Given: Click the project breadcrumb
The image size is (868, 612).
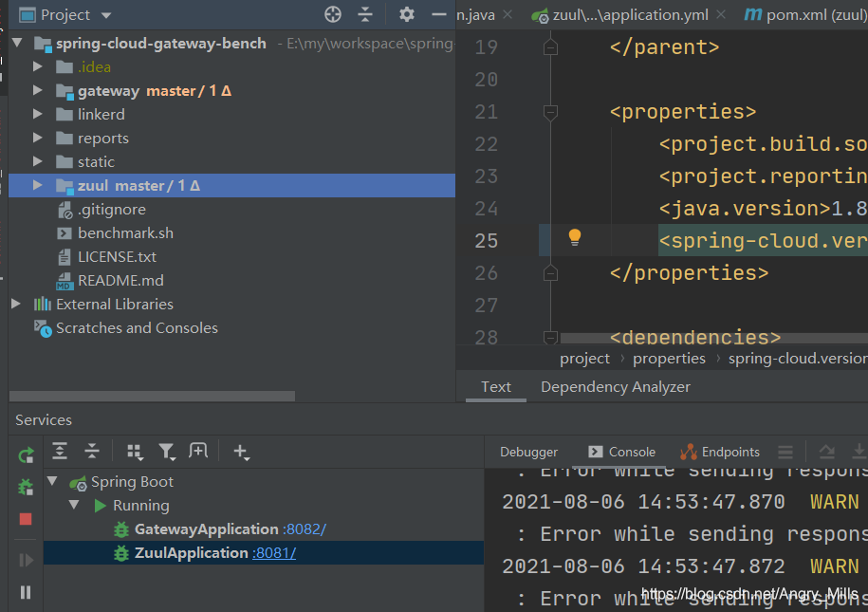Looking at the screenshot, I should coord(584,359).
